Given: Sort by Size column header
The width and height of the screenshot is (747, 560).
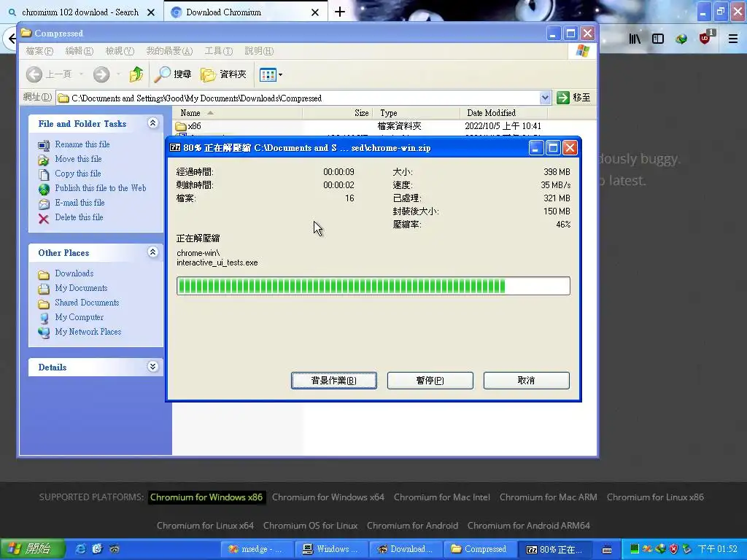Looking at the screenshot, I should (337, 113).
